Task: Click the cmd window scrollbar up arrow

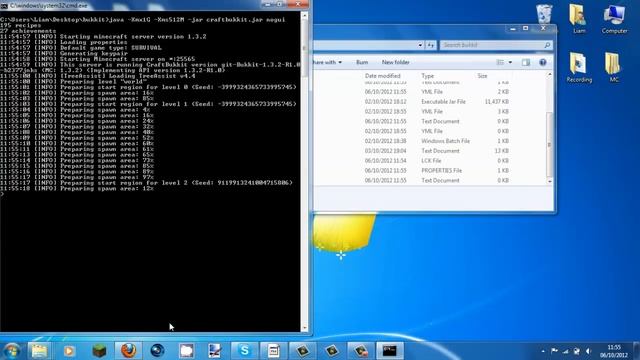Action: (304, 16)
